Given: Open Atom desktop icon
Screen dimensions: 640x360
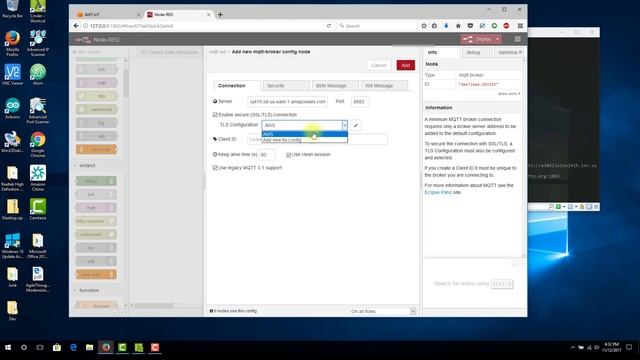Looking at the screenshot, I should point(38,75).
